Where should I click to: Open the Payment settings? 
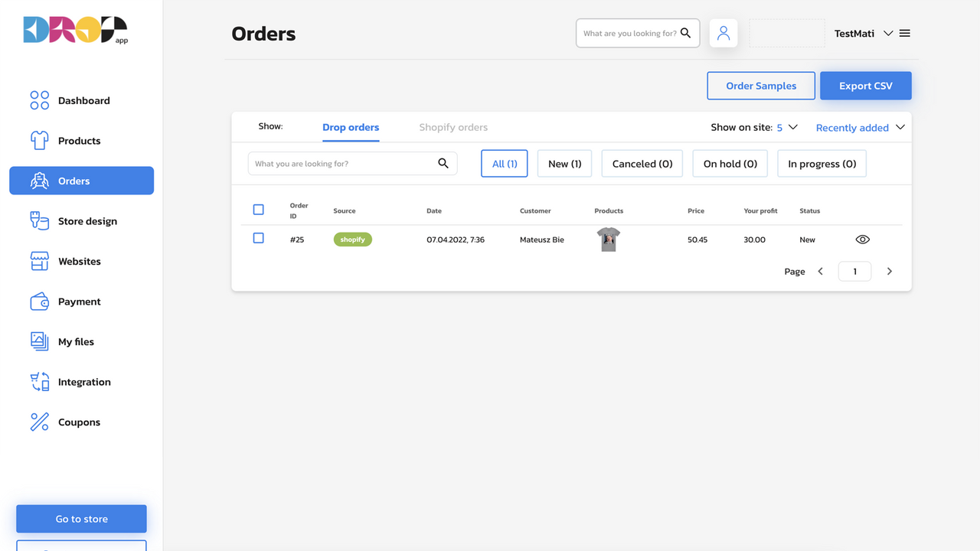click(79, 301)
